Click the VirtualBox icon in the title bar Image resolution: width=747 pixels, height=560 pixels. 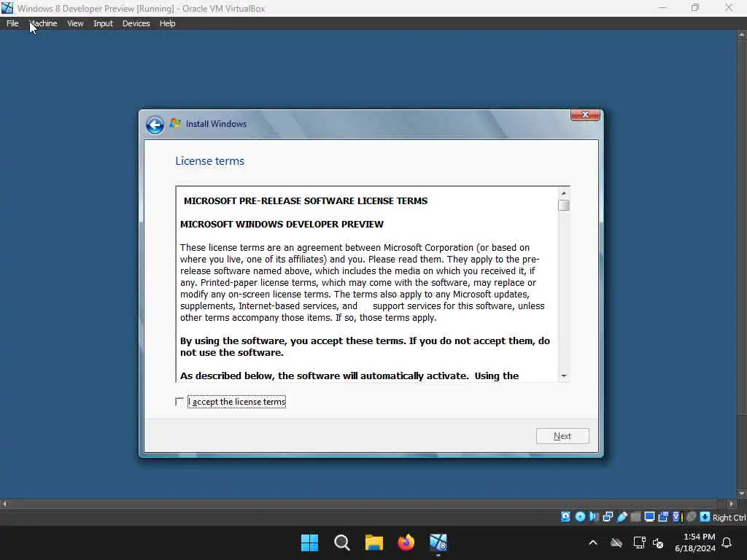point(7,8)
